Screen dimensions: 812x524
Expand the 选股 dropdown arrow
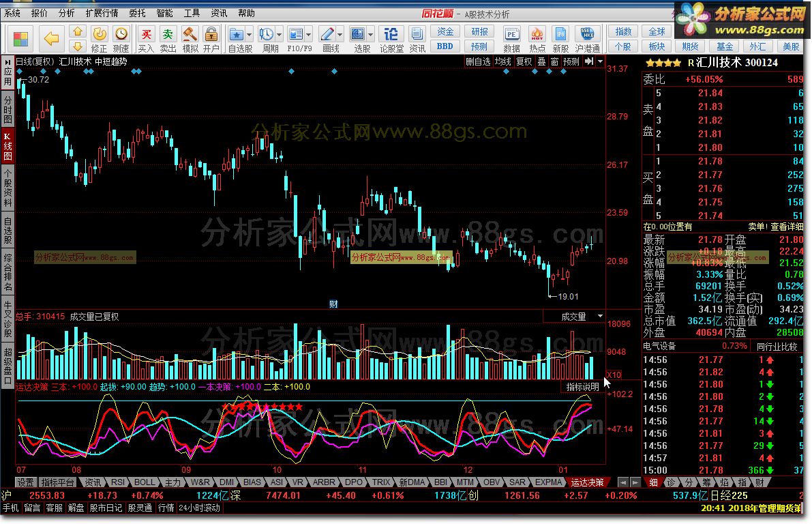click(371, 35)
